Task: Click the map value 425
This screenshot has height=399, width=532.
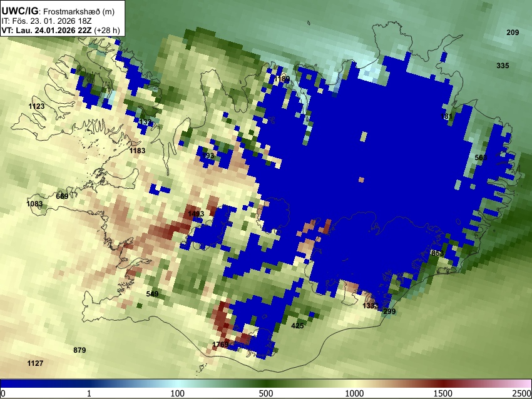Action: [297, 326]
